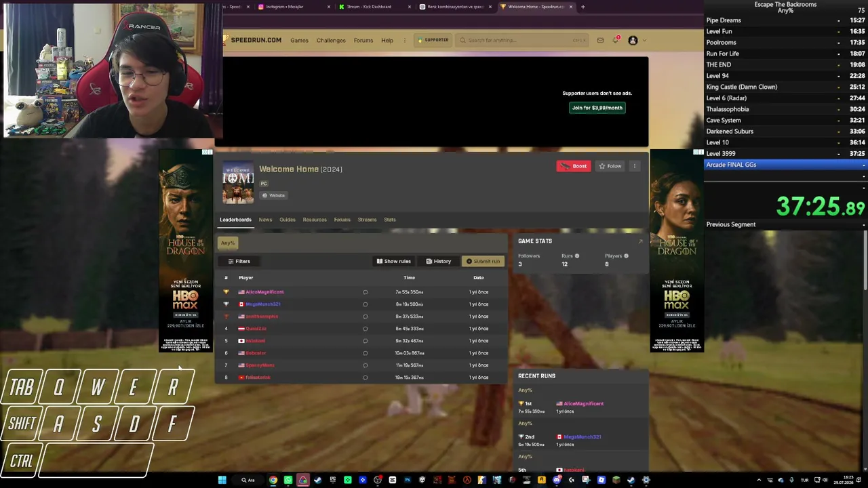Viewport: 868px width, 488px height.
Task: Click the left House of the Dragon ad
Action: pyautogui.click(x=186, y=250)
